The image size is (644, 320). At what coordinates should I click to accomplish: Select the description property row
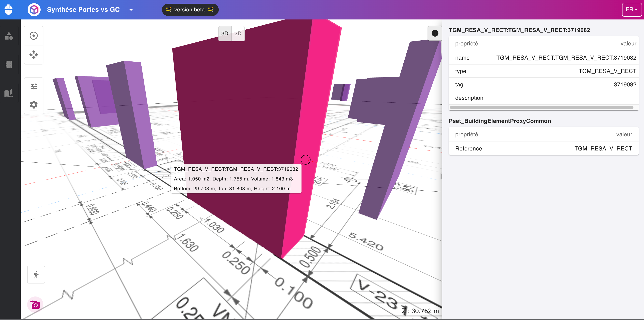pyautogui.click(x=544, y=98)
